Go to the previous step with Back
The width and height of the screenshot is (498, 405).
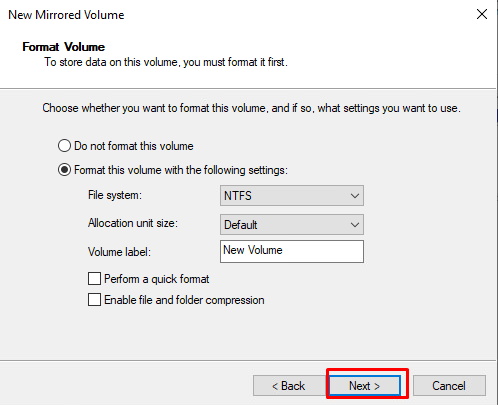289,386
